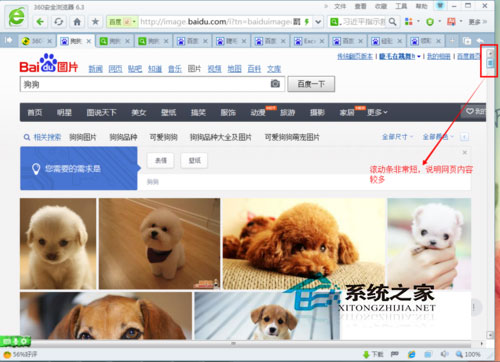500x362 pixels.
Task: Switch to the first 360 tab
Action: pos(37,41)
